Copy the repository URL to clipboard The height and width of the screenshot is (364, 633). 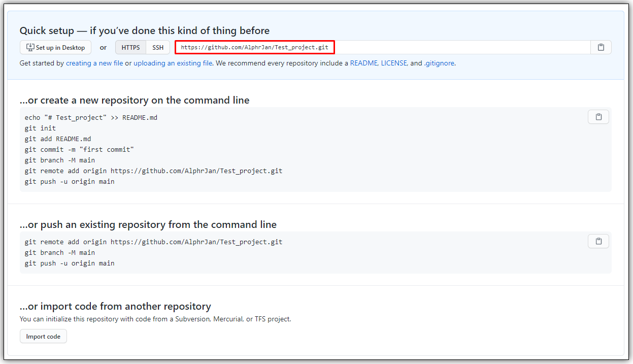(x=601, y=47)
